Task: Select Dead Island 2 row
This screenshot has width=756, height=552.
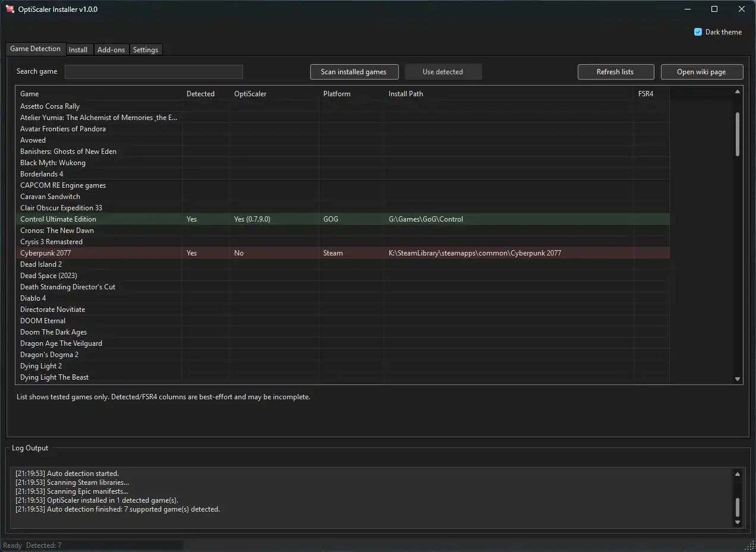Action: [342, 264]
